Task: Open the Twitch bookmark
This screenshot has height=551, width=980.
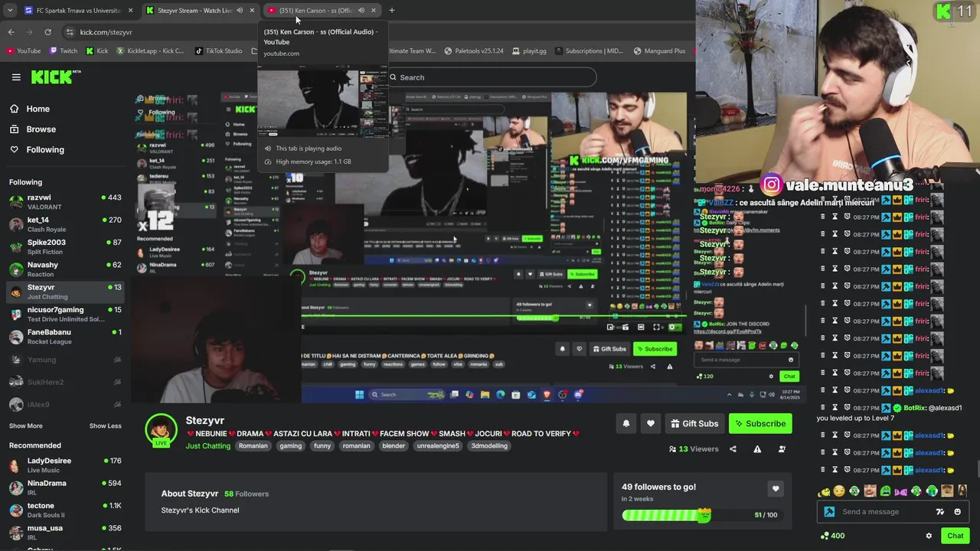Action: (64, 51)
